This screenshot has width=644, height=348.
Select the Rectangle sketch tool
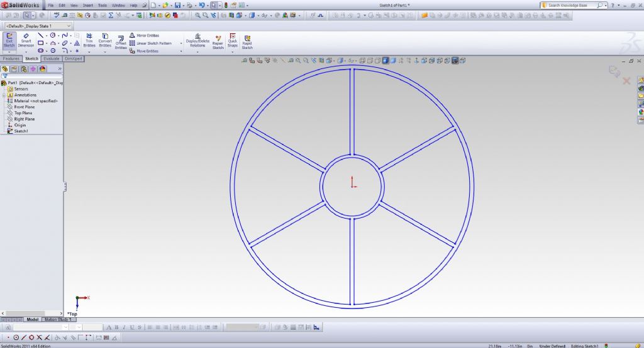pyautogui.click(x=40, y=43)
